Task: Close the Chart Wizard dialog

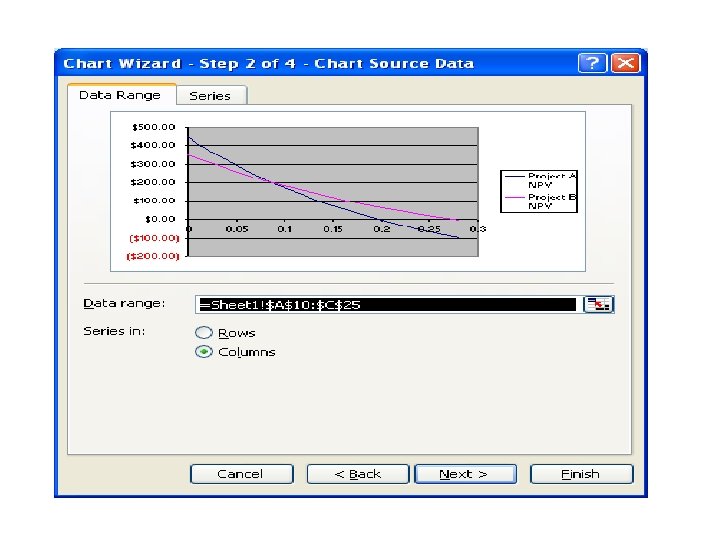Action: (625, 63)
